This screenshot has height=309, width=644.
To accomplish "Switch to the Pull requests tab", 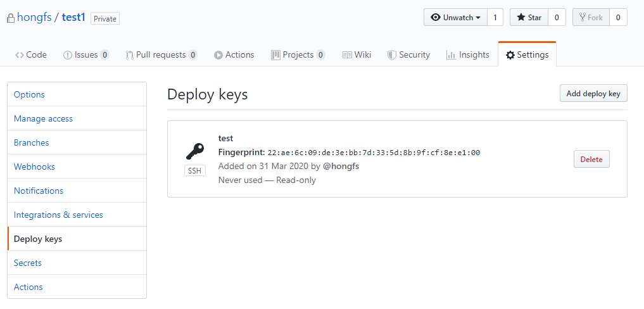I will coord(161,54).
